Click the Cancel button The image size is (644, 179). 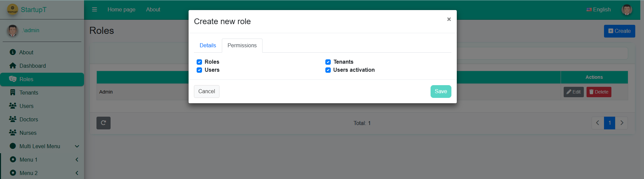[x=206, y=92]
